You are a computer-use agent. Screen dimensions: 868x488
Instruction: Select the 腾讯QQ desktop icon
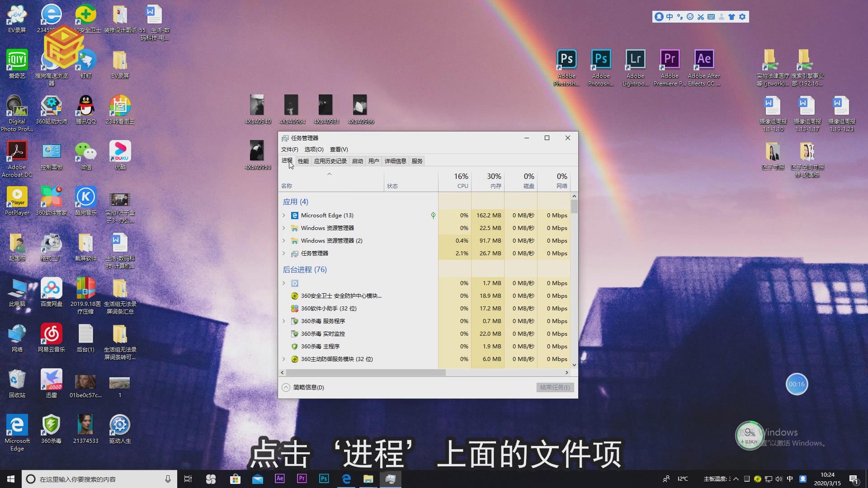click(86, 110)
